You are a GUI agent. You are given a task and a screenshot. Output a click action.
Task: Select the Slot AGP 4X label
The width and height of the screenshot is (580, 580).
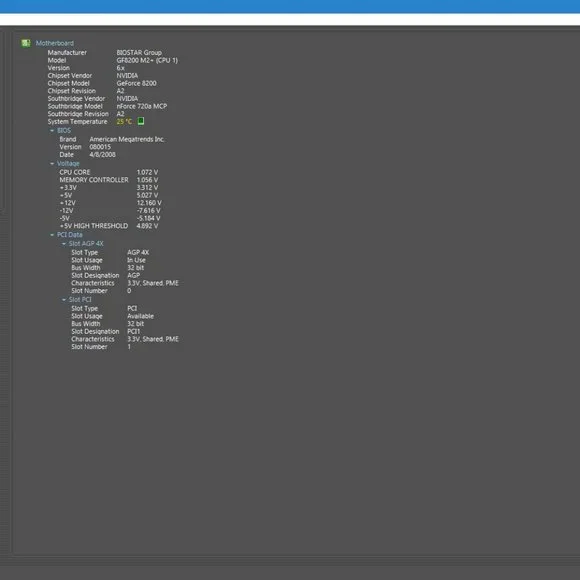coord(86,244)
